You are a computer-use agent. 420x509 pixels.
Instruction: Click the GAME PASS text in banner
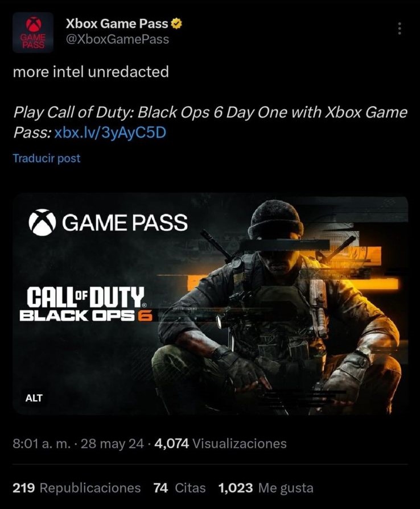pyautogui.click(x=125, y=223)
